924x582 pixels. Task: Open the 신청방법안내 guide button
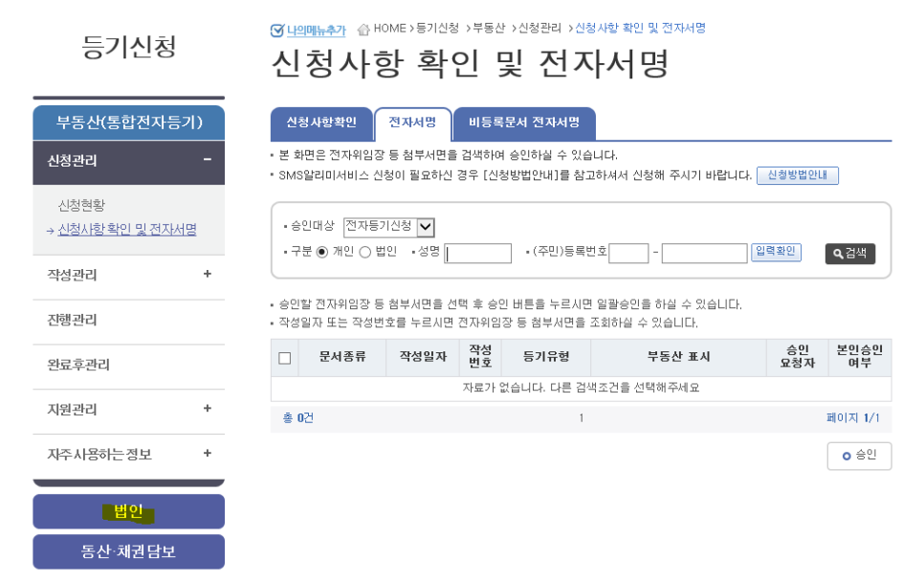coord(798,175)
